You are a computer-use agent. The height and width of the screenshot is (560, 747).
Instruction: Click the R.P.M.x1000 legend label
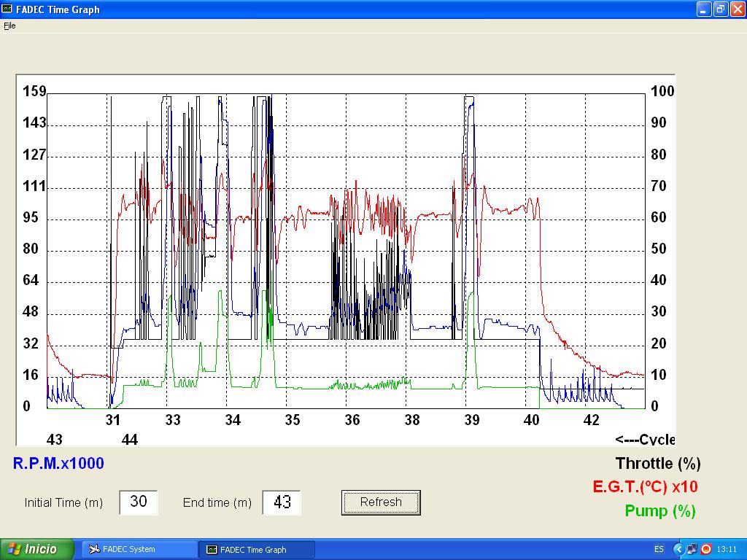(x=58, y=464)
